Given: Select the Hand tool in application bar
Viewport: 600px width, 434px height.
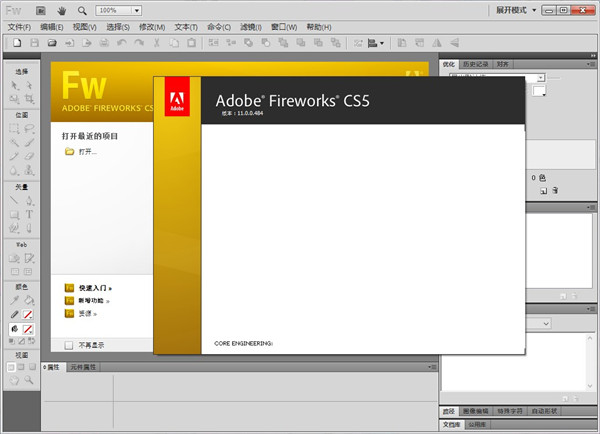Looking at the screenshot, I should click(62, 11).
